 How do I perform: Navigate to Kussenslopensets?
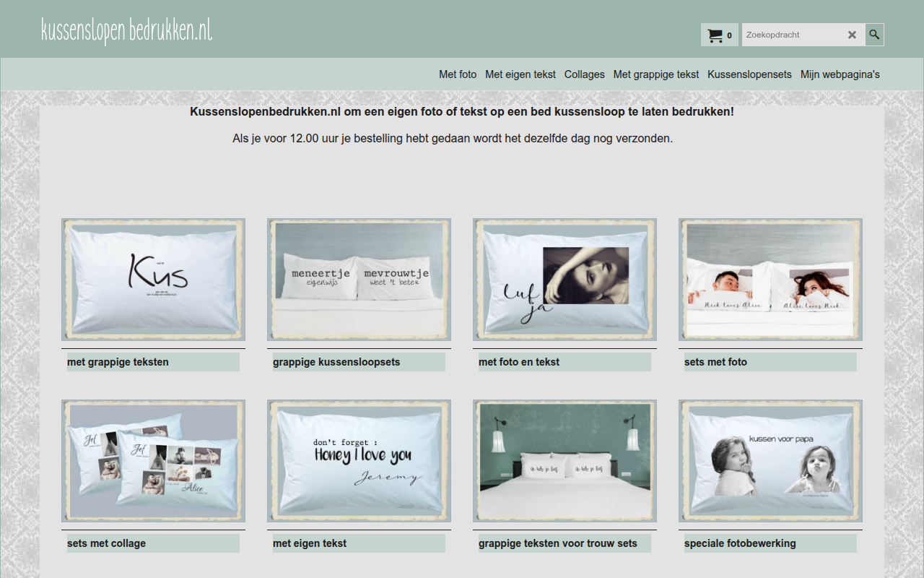[749, 74]
